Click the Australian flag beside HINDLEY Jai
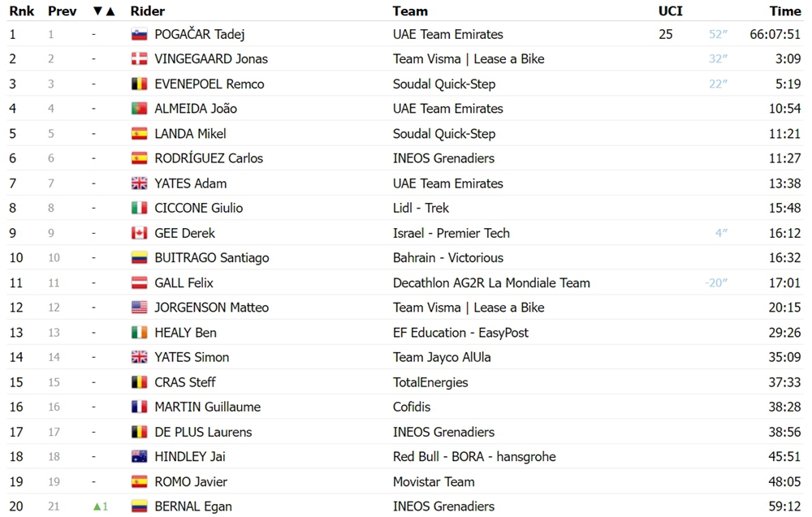Image resolution: width=812 pixels, height=517 pixels. 140,457
